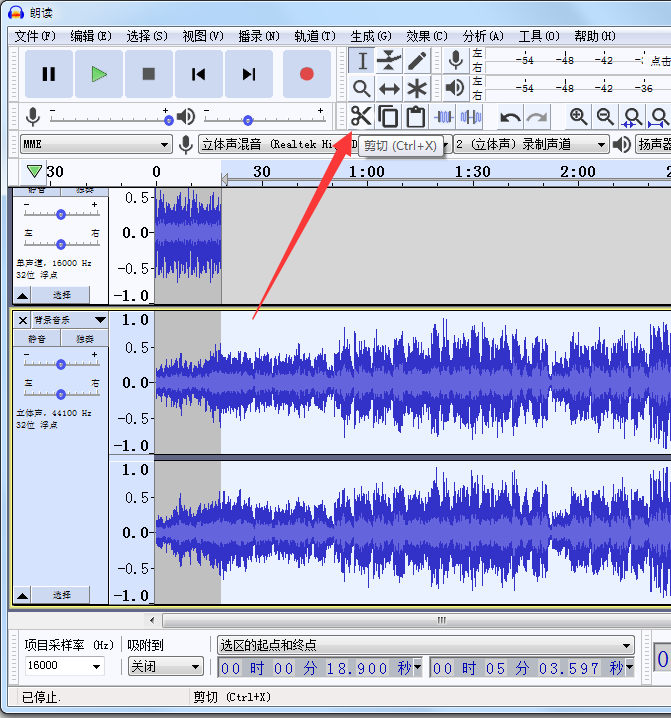This screenshot has height=718, width=671.
Task: Click the 背景音乐 track gain slider
Action: (x=61, y=364)
